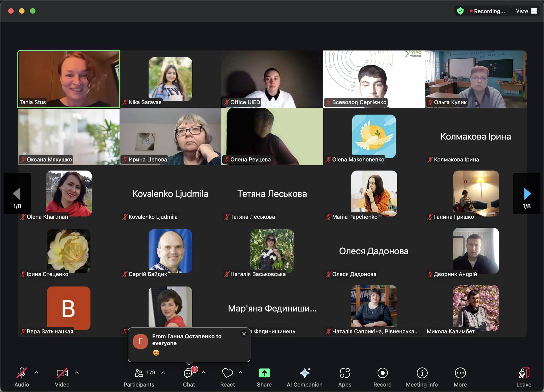This screenshot has height=392, width=544.
Task: Click the green Share screen icon
Action: tap(264, 373)
